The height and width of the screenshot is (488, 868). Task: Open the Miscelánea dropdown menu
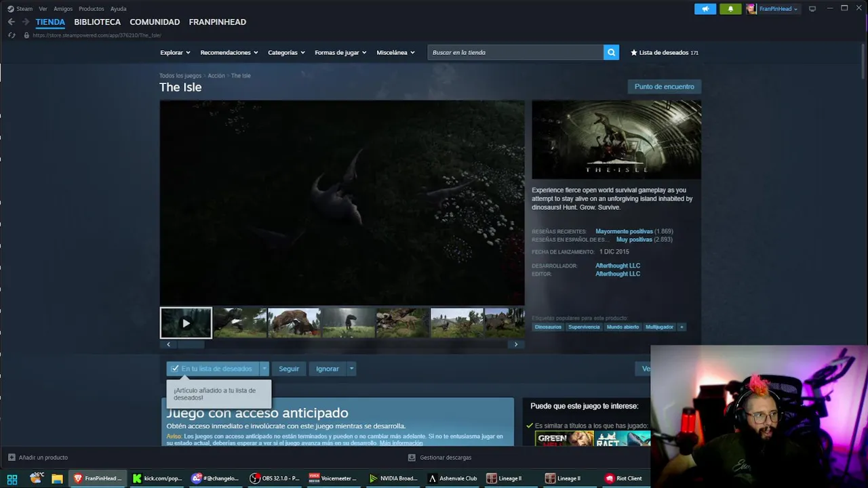395,52
